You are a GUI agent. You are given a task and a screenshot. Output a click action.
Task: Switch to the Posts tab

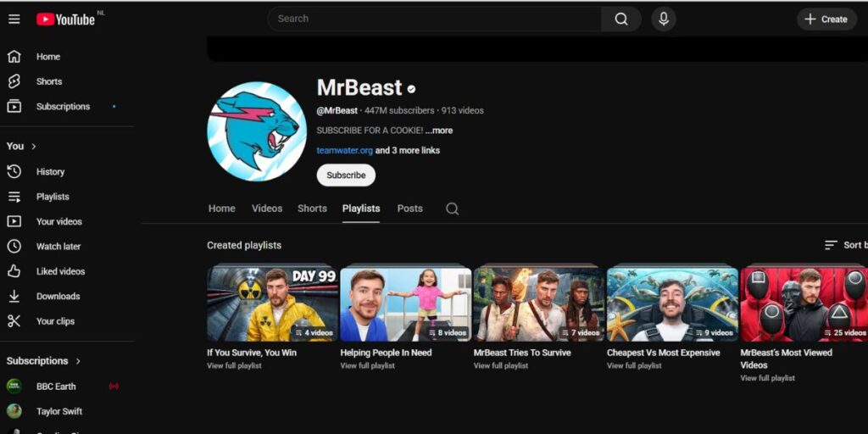coord(409,209)
